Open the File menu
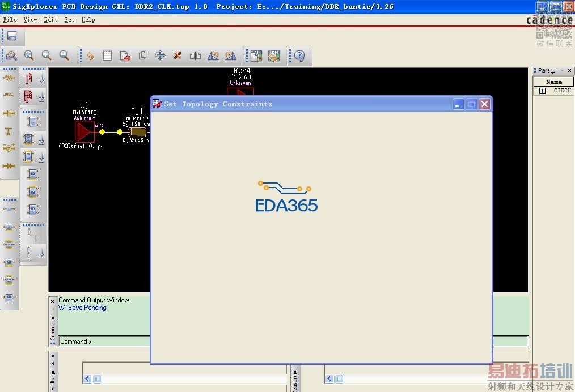Viewport: 575px width, 392px height. (x=10, y=19)
